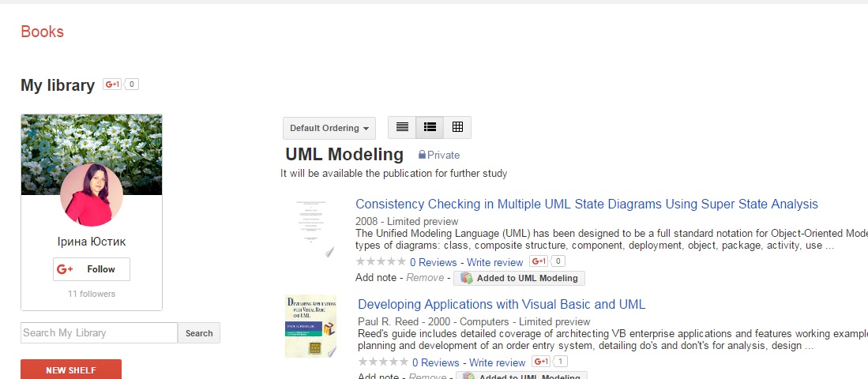Click the profile name Ірина Юстик
868x379 pixels.
pyautogui.click(x=92, y=242)
